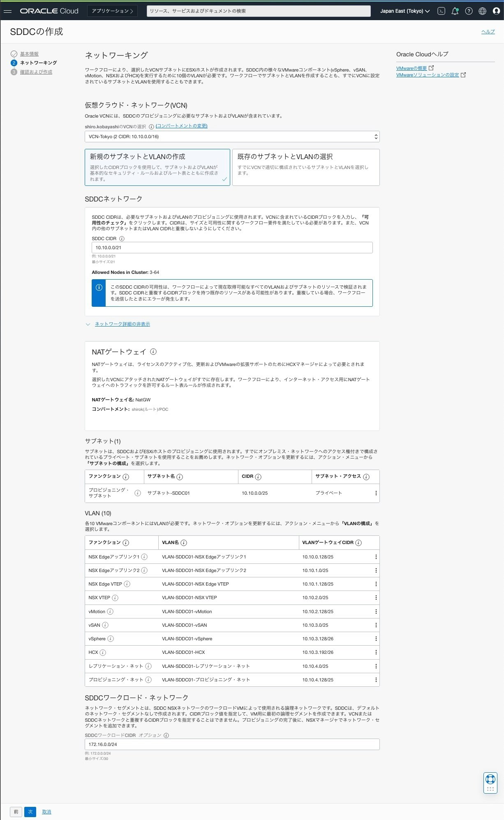Click info icon beside VLANゲートウェイCIDR header
504x820 pixels.
point(358,543)
